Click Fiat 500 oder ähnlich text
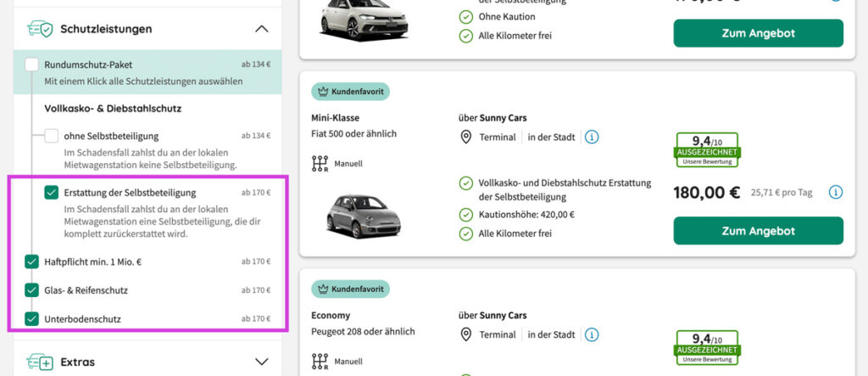 coord(354,133)
